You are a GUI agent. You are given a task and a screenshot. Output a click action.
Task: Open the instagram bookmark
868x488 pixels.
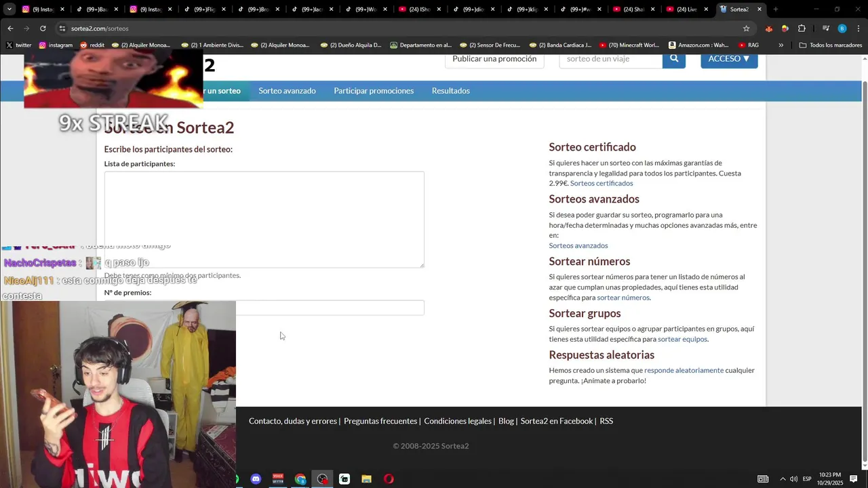(x=56, y=45)
